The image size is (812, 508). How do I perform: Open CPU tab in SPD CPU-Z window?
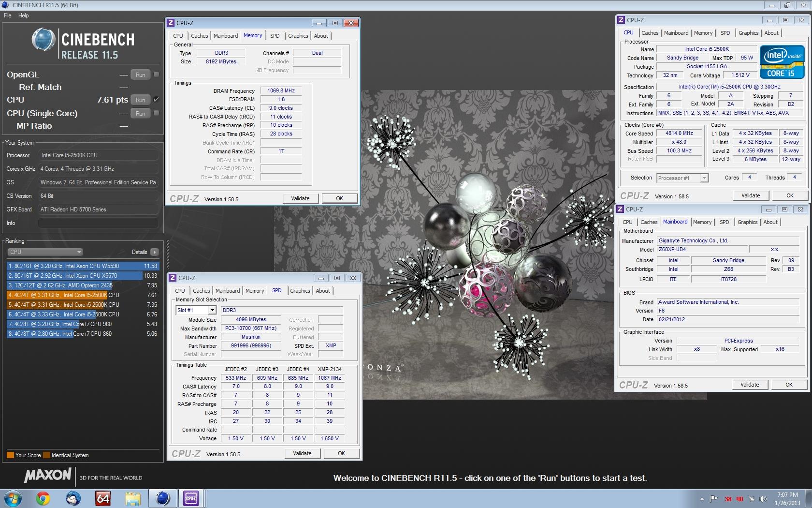(180, 291)
